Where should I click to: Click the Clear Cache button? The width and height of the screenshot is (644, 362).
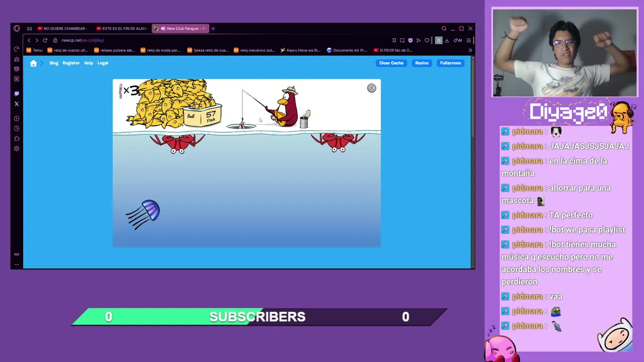pyautogui.click(x=391, y=63)
